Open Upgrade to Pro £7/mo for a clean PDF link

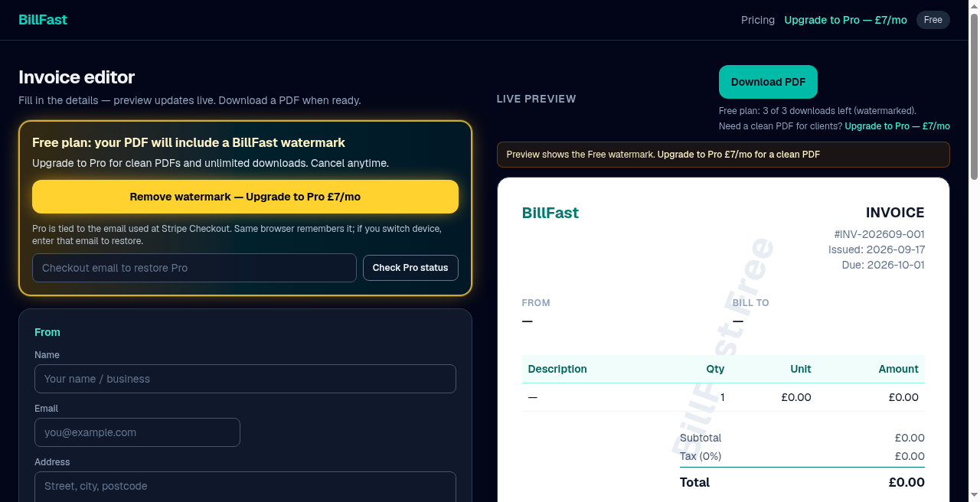pos(739,155)
